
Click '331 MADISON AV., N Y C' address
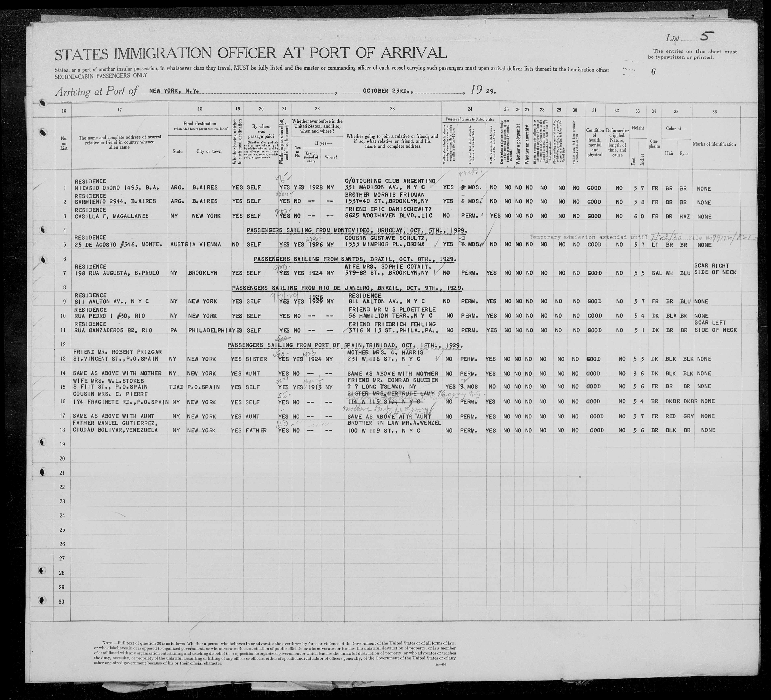pyautogui.click(x=385, y=188)
